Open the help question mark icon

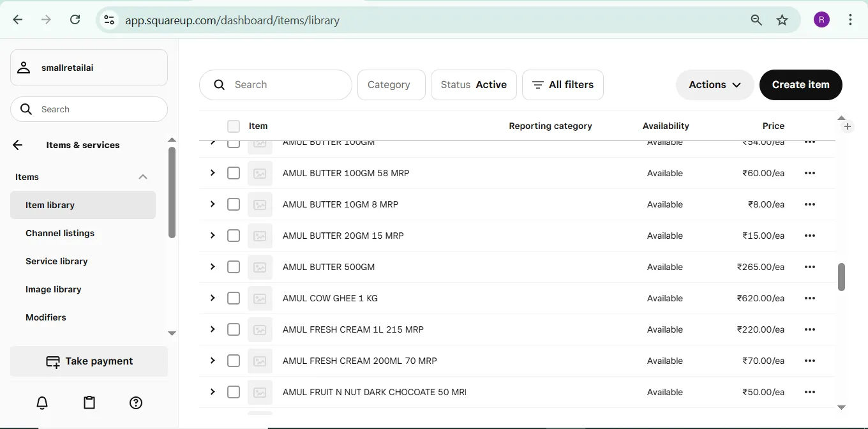[136, 403]
